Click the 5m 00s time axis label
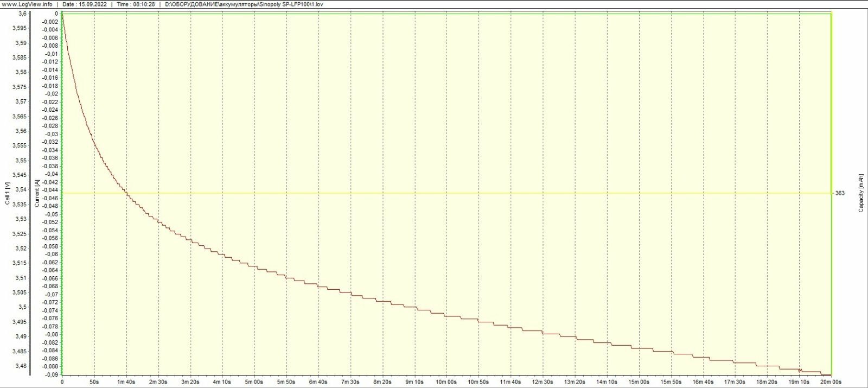The height and width of the screenshot is (388, 868). click(254, 382)
